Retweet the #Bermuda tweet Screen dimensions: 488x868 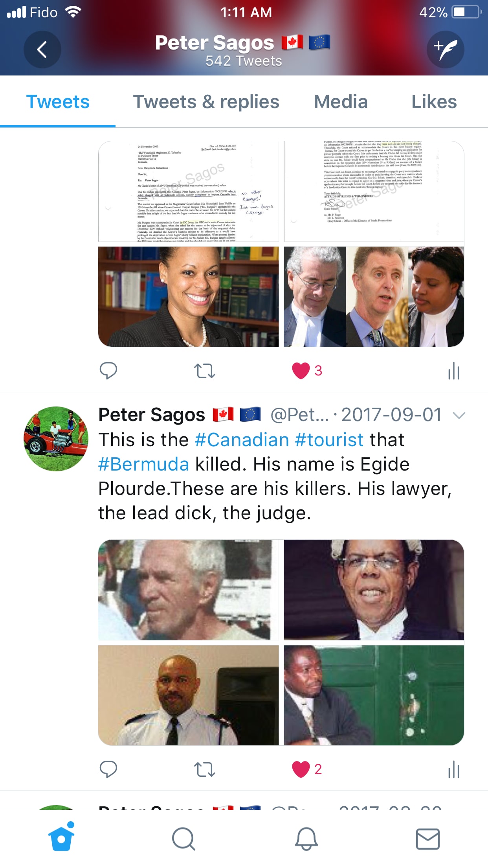[205, 769]
